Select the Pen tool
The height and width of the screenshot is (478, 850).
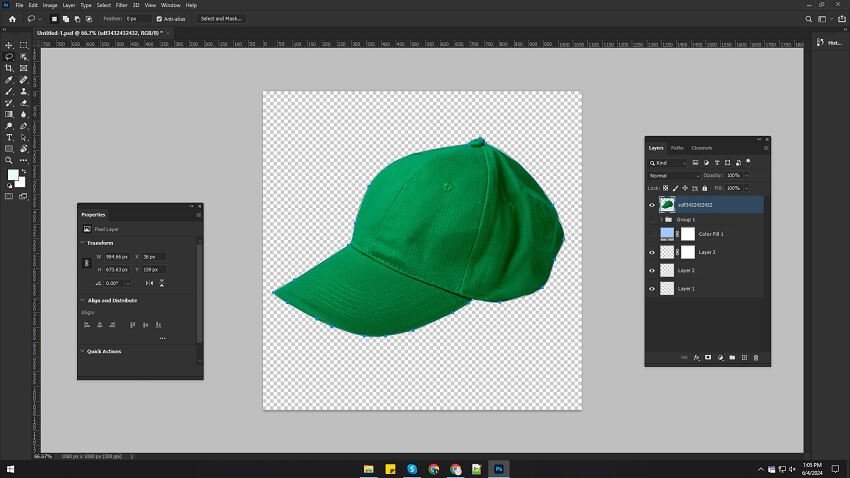[23, 126]
